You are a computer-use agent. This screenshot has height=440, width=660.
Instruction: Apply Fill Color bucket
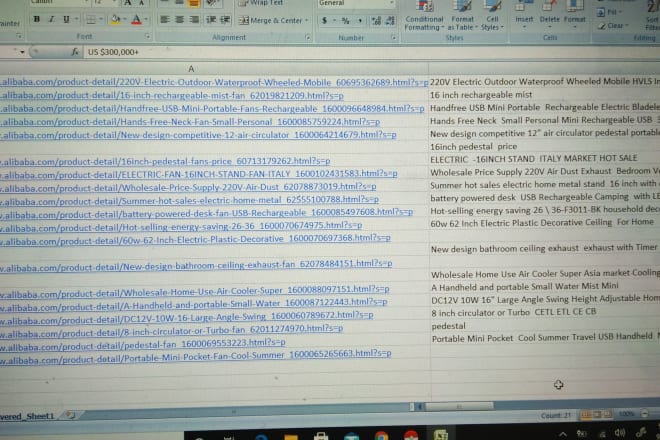115,20
